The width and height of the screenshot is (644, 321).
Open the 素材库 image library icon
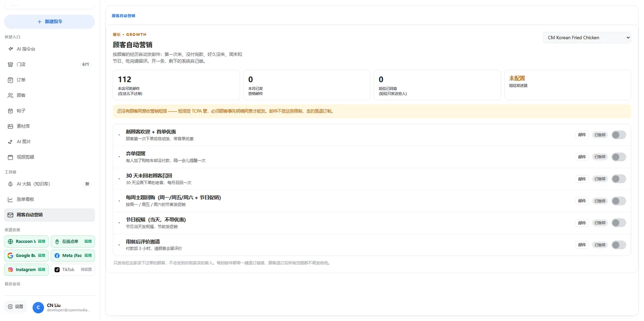point(10,126)
